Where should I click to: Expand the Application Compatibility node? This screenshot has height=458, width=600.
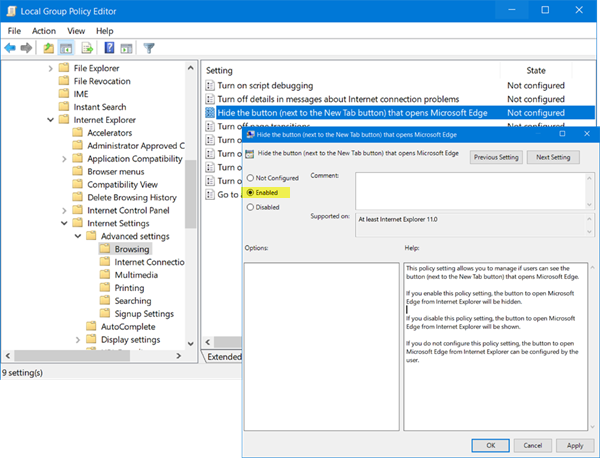(64, 159)
